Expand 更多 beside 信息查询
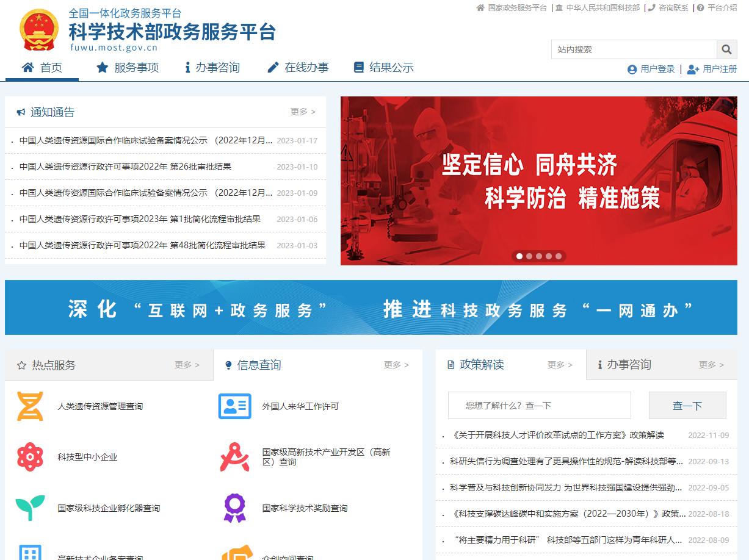 (396, 365)
